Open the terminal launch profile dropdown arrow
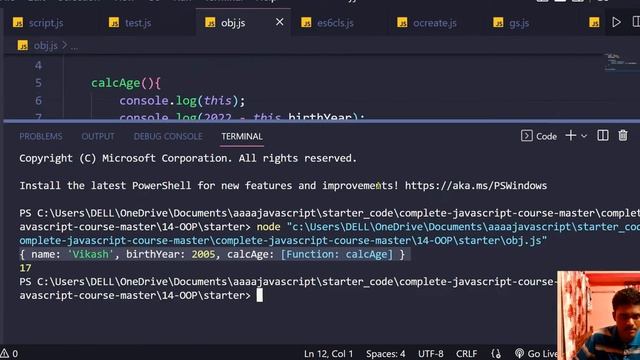640x360 pixels. pyautogui.click(x=584, y=136)
